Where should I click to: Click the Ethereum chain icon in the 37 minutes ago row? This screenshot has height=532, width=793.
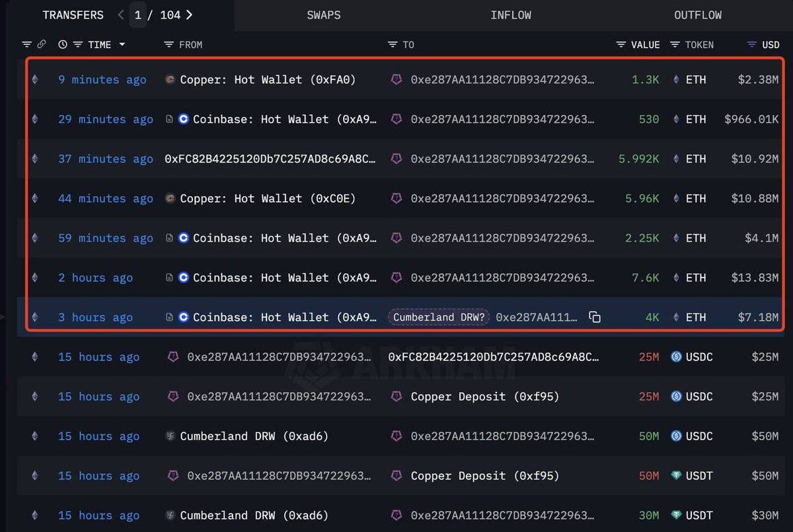35,159
